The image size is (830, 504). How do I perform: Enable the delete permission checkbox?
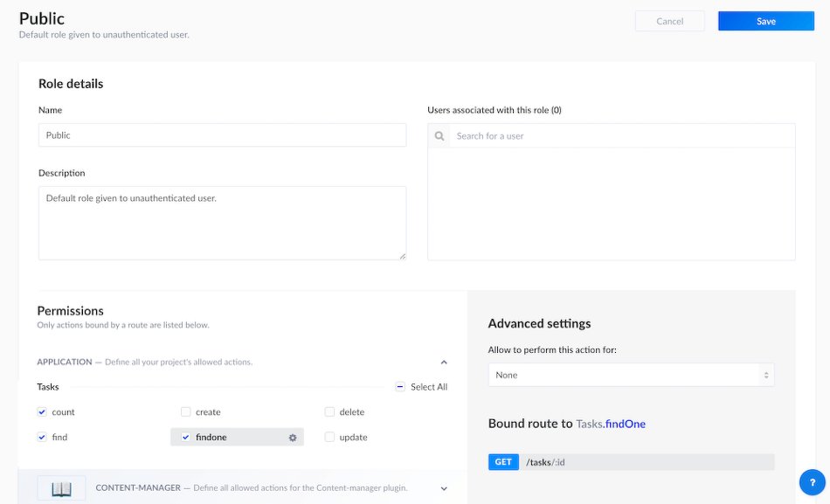(x=329, y=412)
